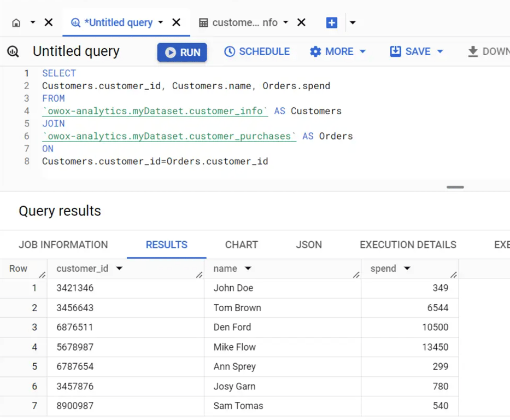This screenshot has height=420, width=510.
Task: Switch to the Results tab
Action: pyautogui.click(x=167, y=244)
